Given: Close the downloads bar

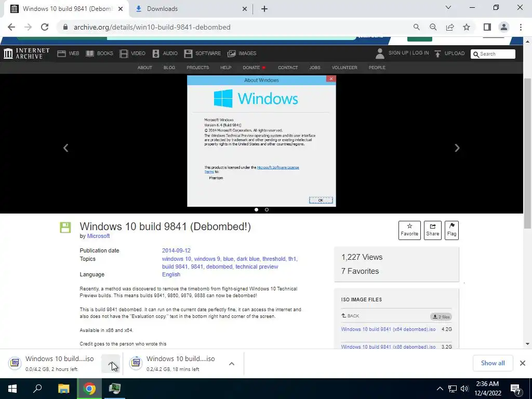Looking at the screenshot, I should 523,363.
